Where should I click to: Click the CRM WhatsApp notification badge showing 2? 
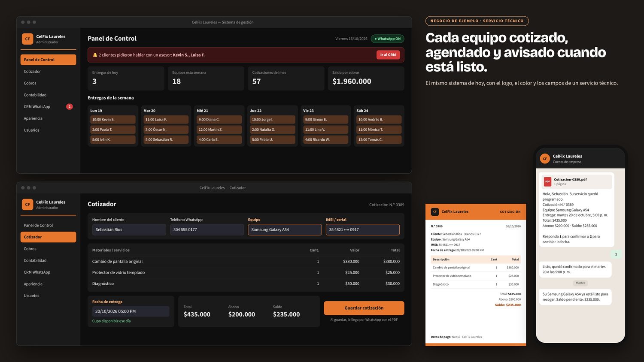(69, 107)
